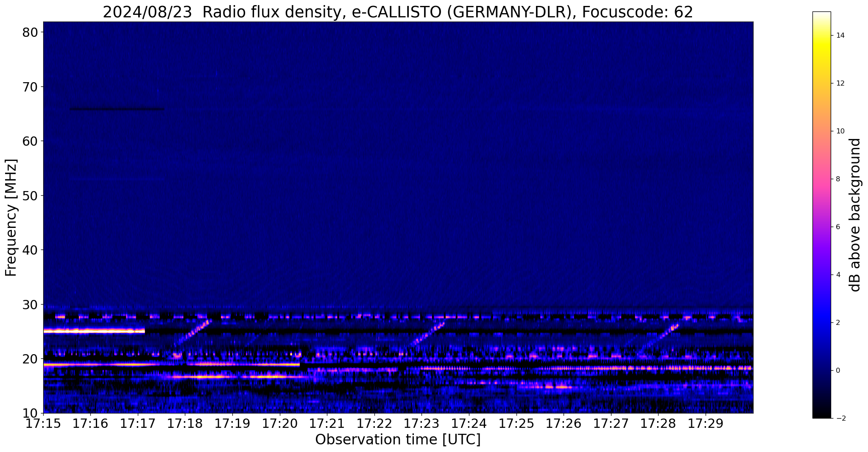Click the plot title mentioning e-CALLISTO GERMANY-DLR
This screenshot has height=452, width=868.
[398, 12]
